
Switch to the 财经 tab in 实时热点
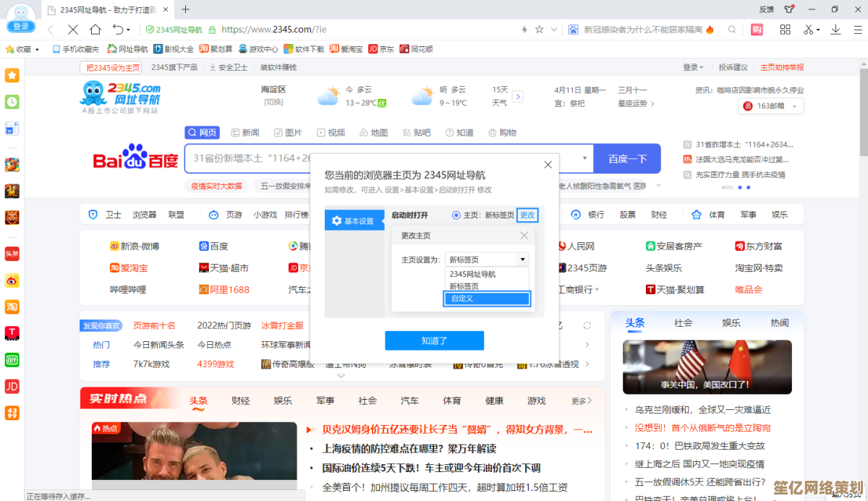pos(239,400)
